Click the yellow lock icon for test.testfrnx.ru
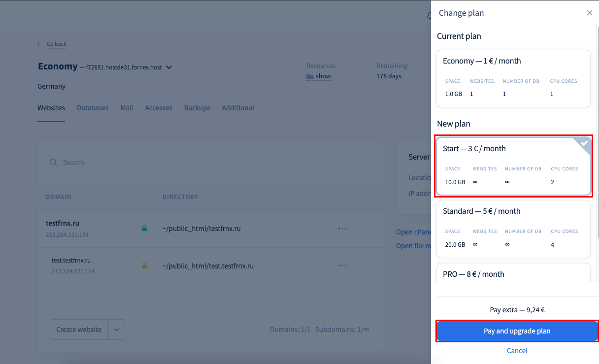 point(144,266)
